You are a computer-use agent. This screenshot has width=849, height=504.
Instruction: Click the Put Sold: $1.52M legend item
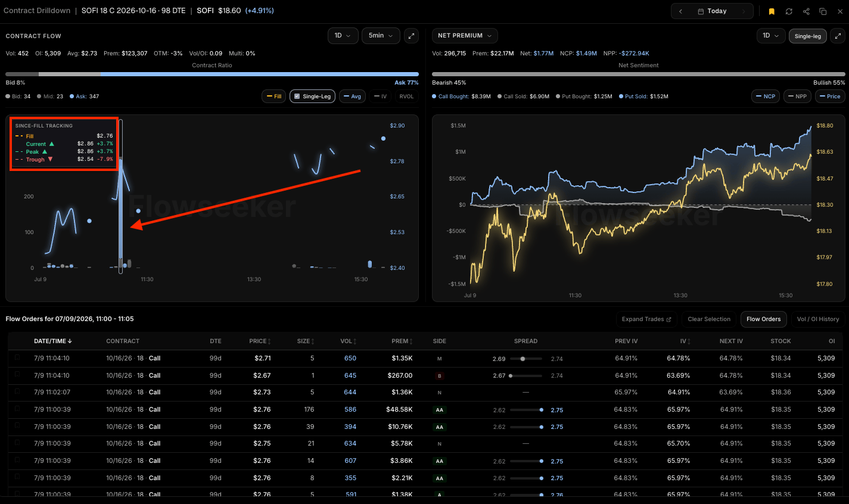[x=643, y=97]
